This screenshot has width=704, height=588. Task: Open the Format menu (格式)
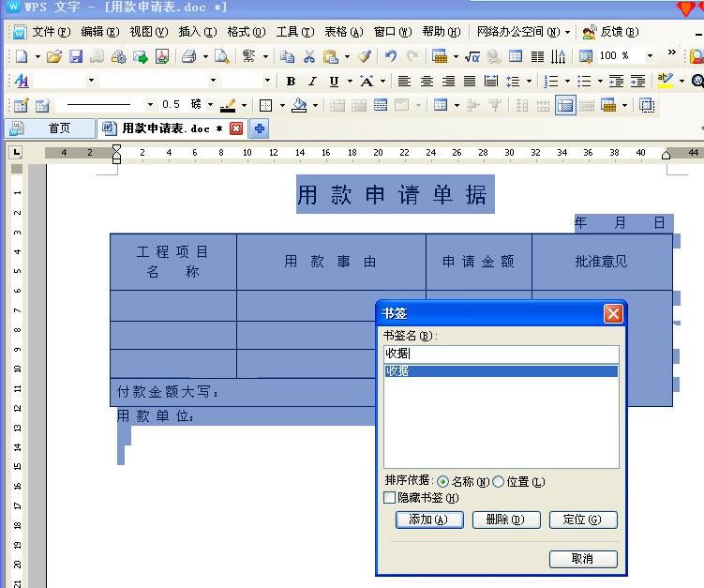click(246, 32)
